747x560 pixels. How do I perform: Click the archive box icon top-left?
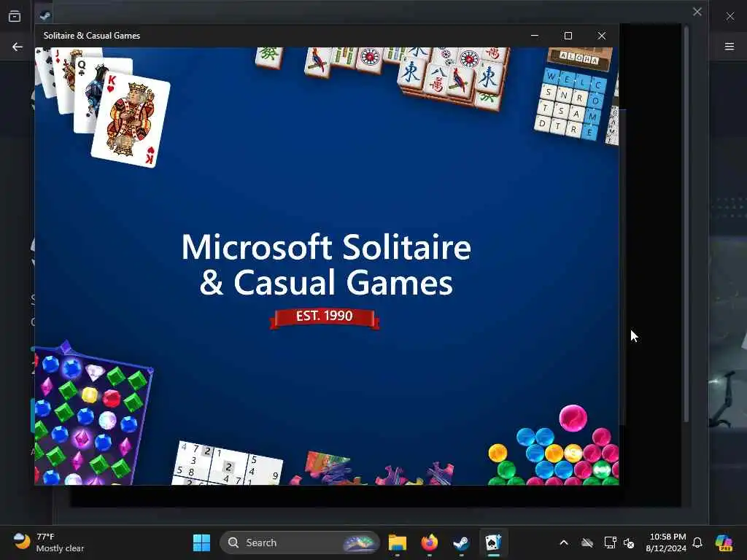(x=15, y=16)
